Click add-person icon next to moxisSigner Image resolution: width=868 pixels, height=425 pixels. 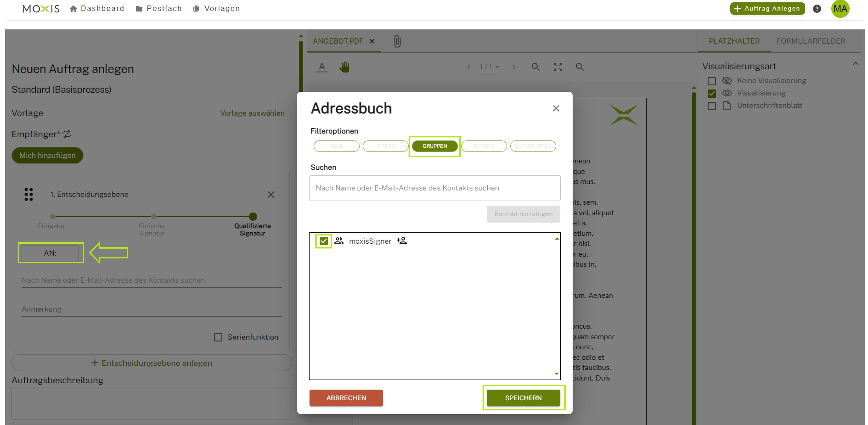tap(402, 241)
